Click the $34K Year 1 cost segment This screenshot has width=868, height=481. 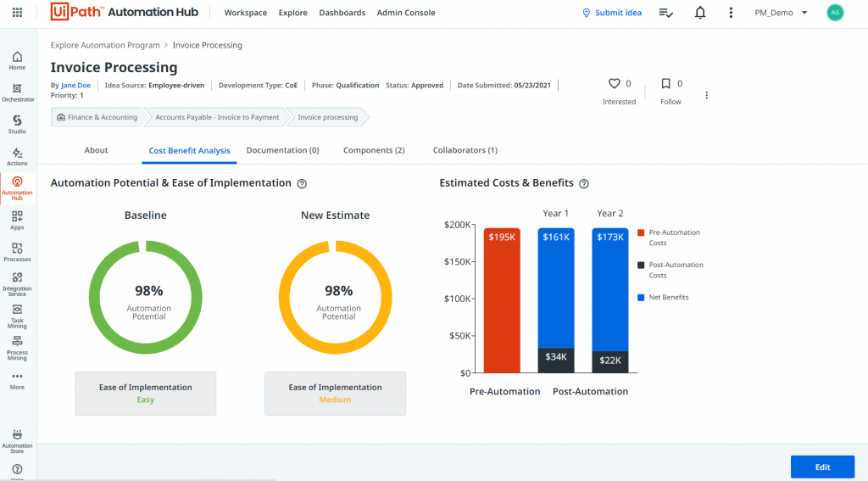point(556,361)
